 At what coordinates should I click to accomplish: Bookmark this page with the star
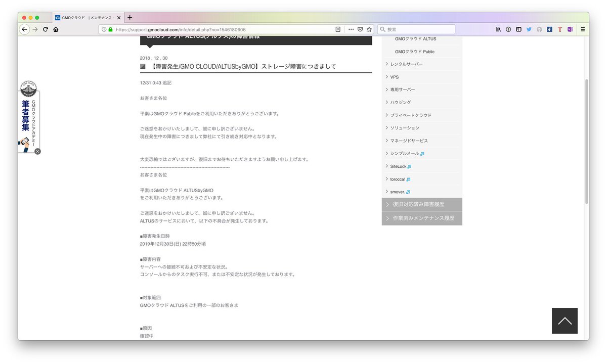(x=369, y=29)
